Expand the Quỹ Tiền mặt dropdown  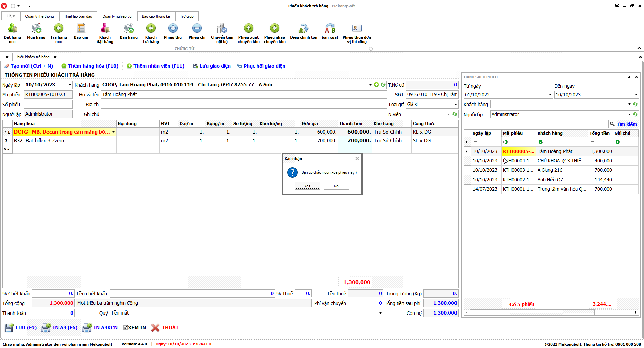coord(380,313)
